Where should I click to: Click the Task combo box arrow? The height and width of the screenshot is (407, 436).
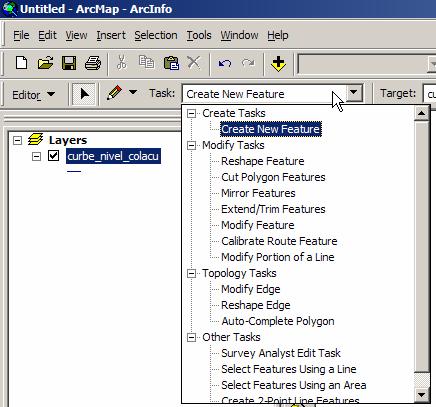click(354, 93)
